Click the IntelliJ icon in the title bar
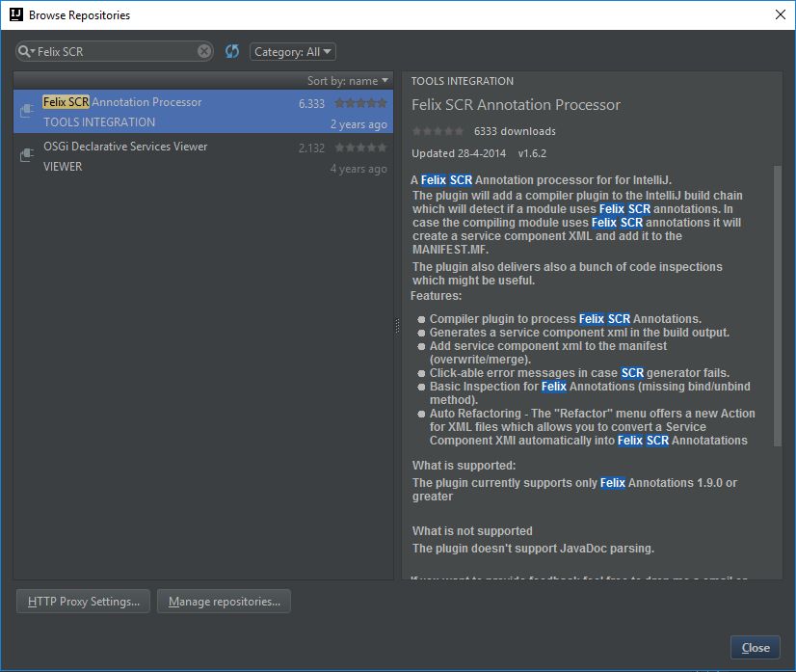 pos(16,14)
